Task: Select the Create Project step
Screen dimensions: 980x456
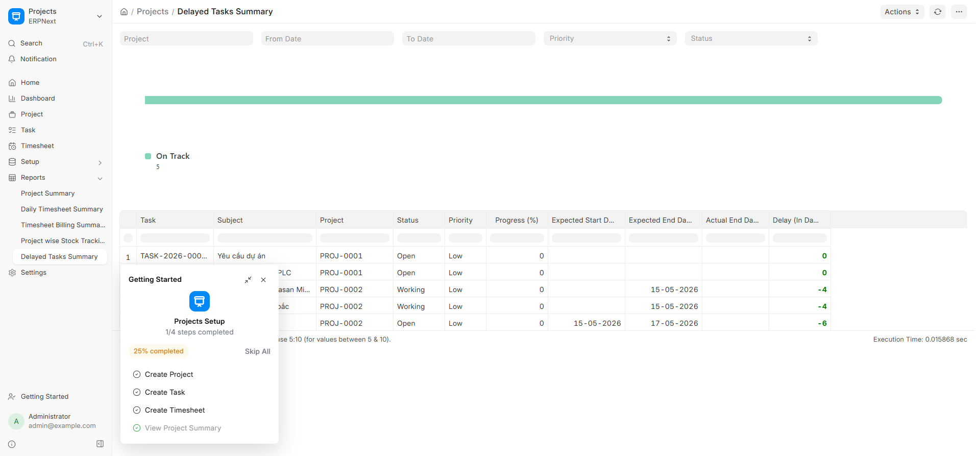Action: coord(168,374)
